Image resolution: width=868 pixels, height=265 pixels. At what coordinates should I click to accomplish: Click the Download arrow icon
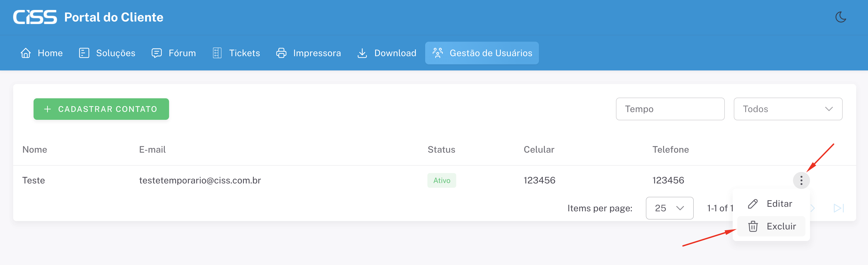(x=362, y=53)
